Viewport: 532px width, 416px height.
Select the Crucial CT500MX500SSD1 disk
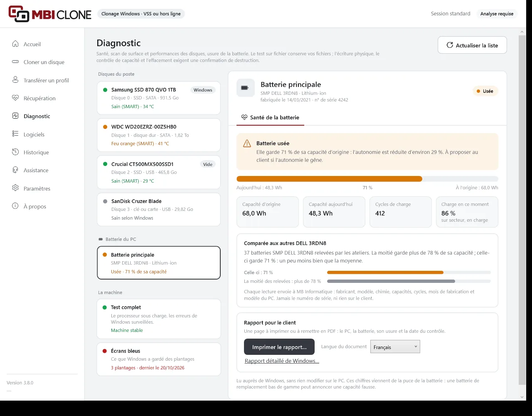tap(159, 172)
